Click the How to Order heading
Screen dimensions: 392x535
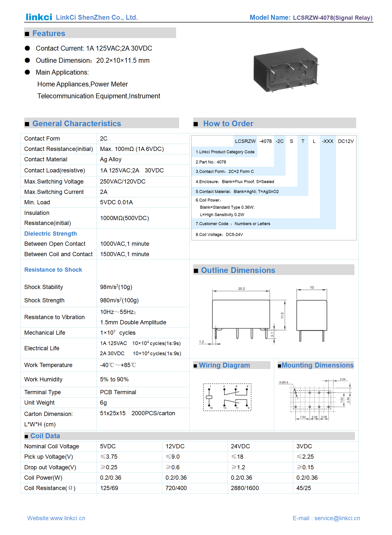(228, 123)
